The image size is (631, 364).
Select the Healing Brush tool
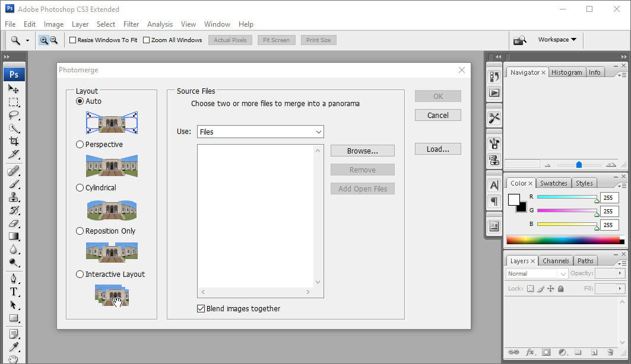[x=14, y=171]
